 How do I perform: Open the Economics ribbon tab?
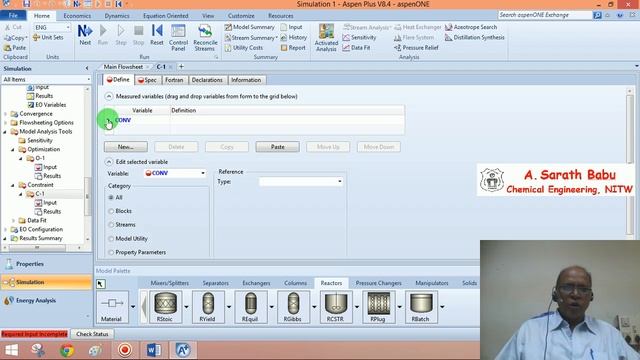[x=77, y=16]
